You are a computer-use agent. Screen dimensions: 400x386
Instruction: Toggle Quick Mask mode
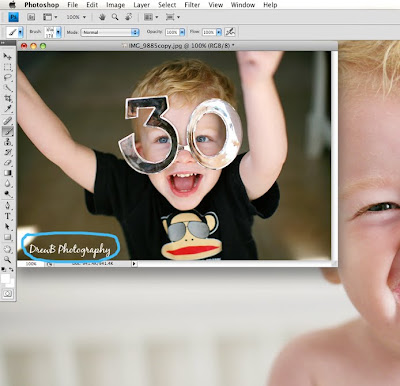7,294
